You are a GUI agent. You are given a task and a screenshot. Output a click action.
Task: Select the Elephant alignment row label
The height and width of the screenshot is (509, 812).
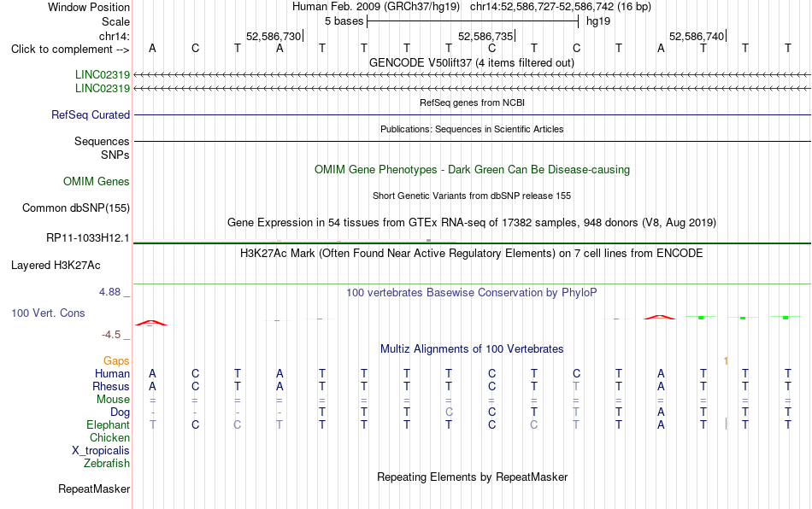(x=109, y=424)
